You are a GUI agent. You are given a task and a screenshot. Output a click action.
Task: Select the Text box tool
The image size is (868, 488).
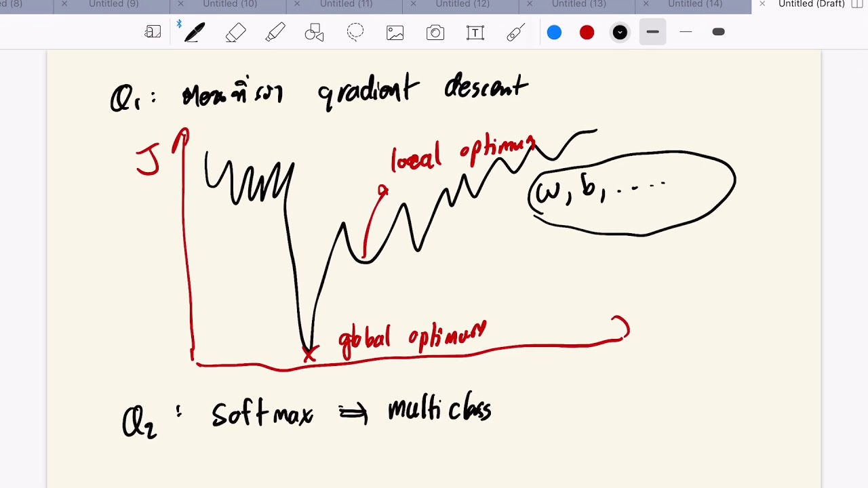click(475, 33)
